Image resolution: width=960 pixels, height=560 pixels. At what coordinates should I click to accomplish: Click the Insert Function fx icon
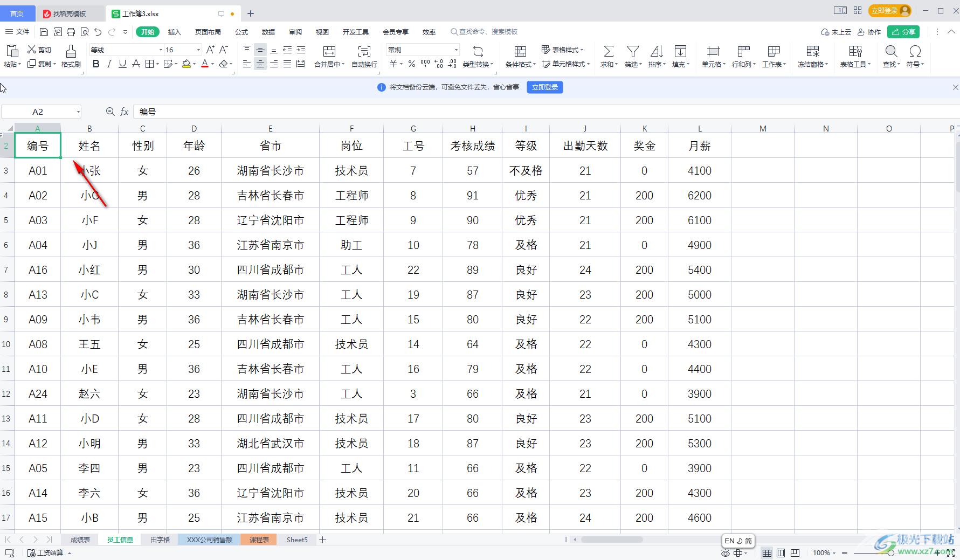point(125,112)
